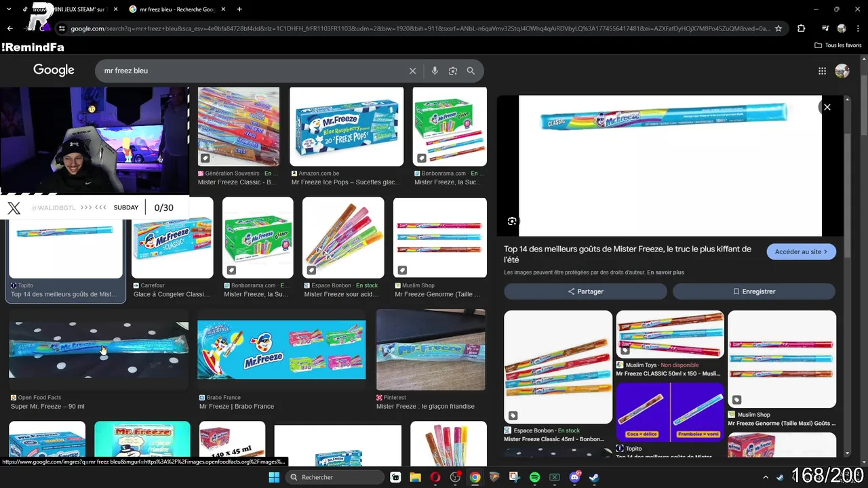Click the Windows taskbar Rechercher box
The height and width of the screenshot is (488, 868).
coord(335,477)
